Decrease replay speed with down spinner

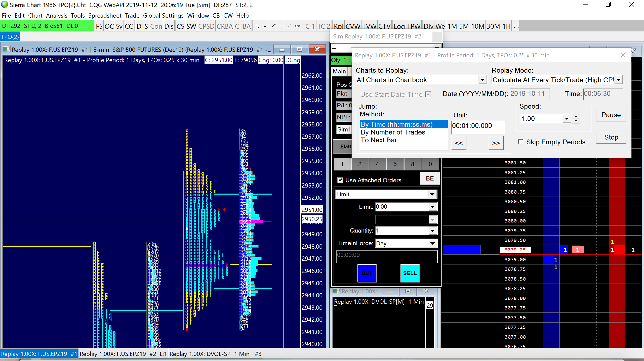tap(576, 121)
